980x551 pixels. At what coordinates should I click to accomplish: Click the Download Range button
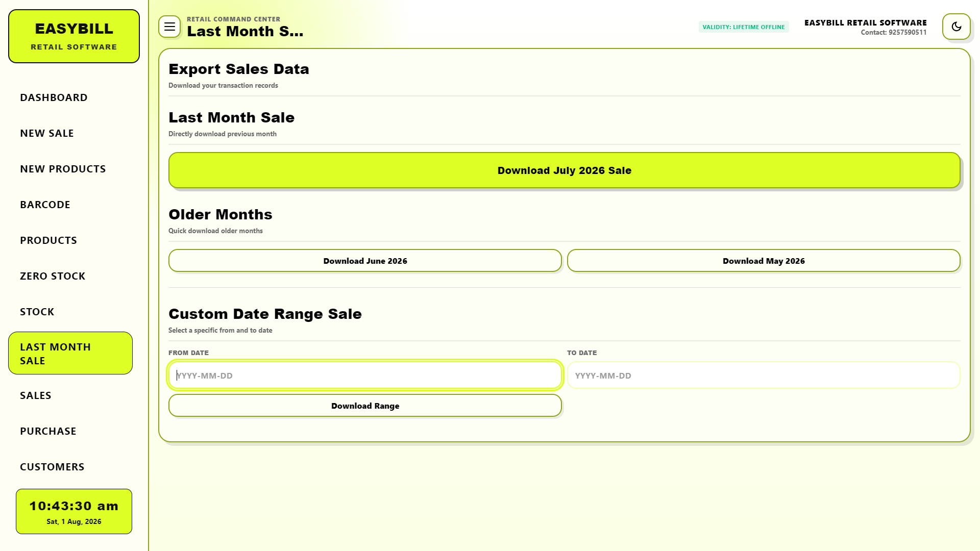click(365, 406)
